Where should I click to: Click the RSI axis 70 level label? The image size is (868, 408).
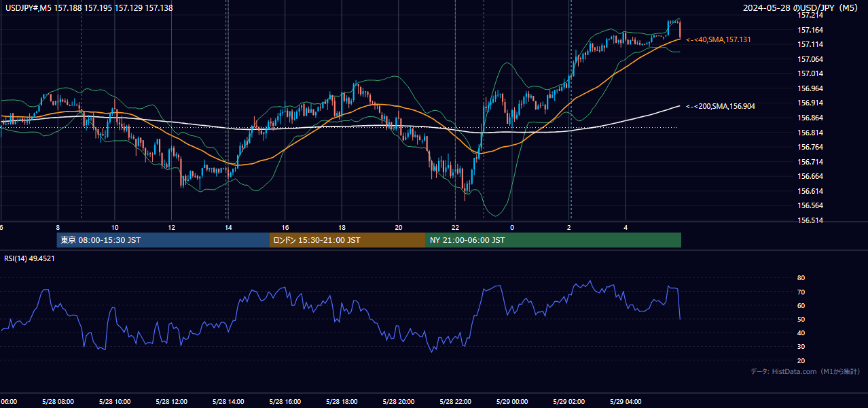pyautogui.click(x=801, y=292)
